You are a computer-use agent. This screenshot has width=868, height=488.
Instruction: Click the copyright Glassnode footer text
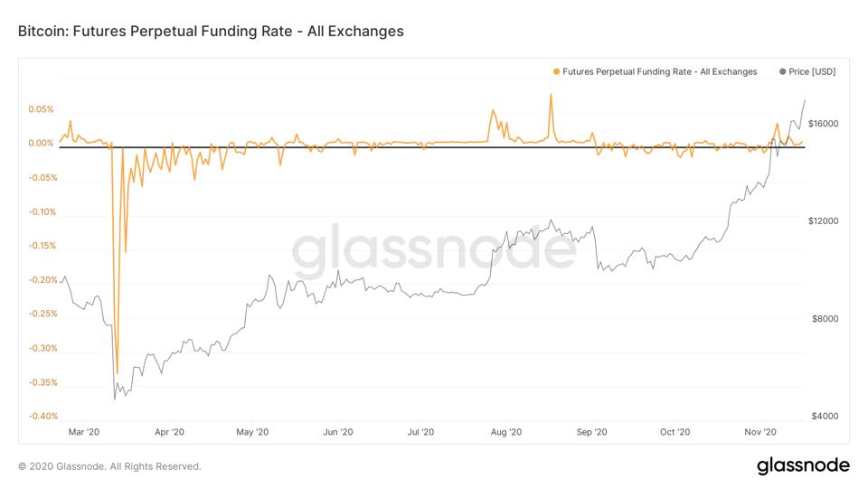pos(109,466)
